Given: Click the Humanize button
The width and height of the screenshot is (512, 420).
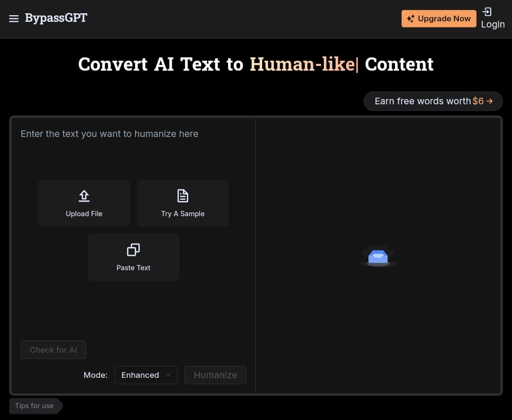Looking at the screenshot, I should coord(215,375).
